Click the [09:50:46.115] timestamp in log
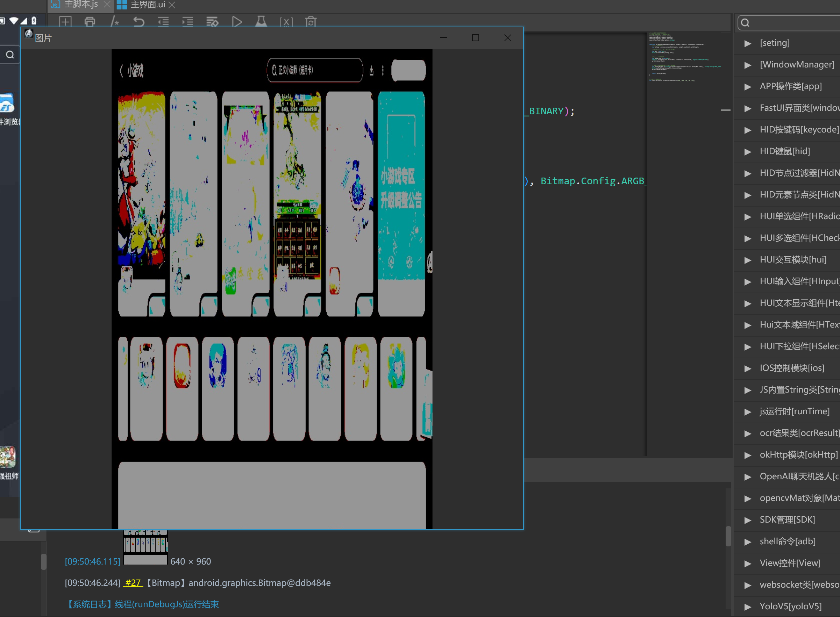This screenshot has height=617, width=840. [x=93, y=561]
